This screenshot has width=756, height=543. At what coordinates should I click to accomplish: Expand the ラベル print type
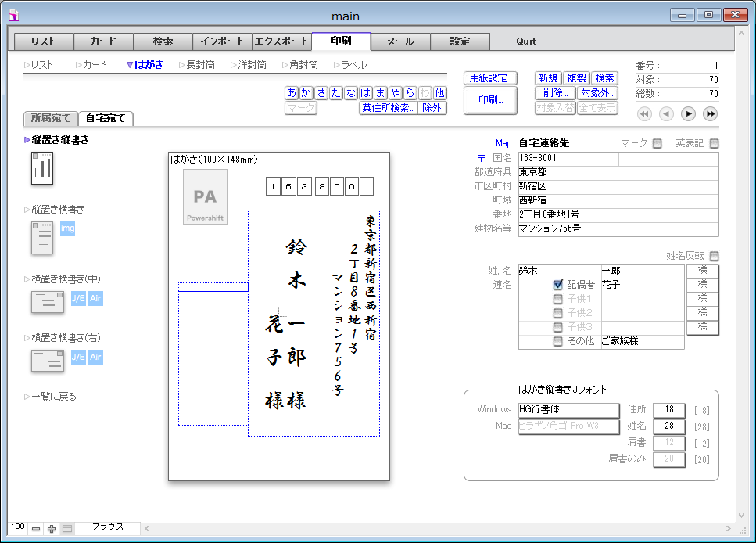[x=349, y=65]
